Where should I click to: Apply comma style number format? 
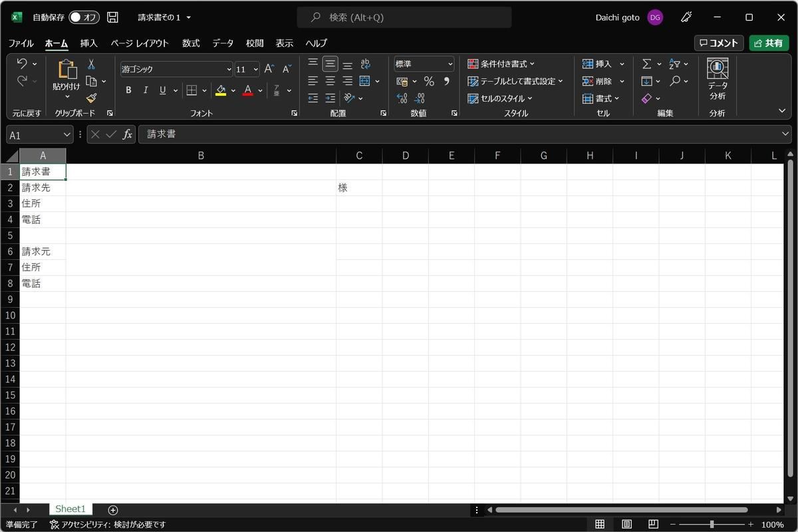pos(446,81)
